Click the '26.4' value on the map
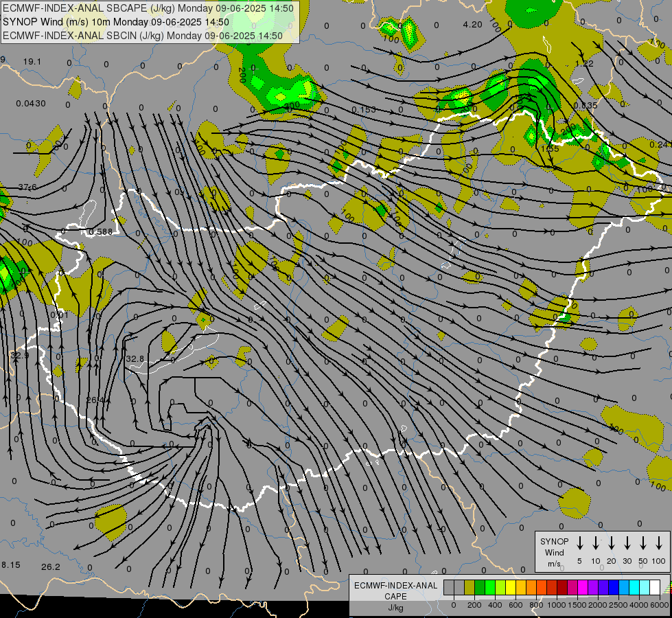The height and width of the screenshot is (618, 672). click(95, 400)
